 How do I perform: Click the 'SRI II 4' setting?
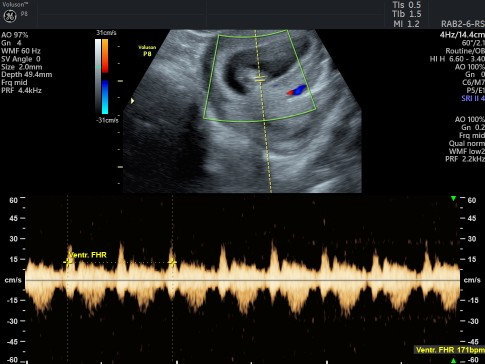tap(473, 99)
